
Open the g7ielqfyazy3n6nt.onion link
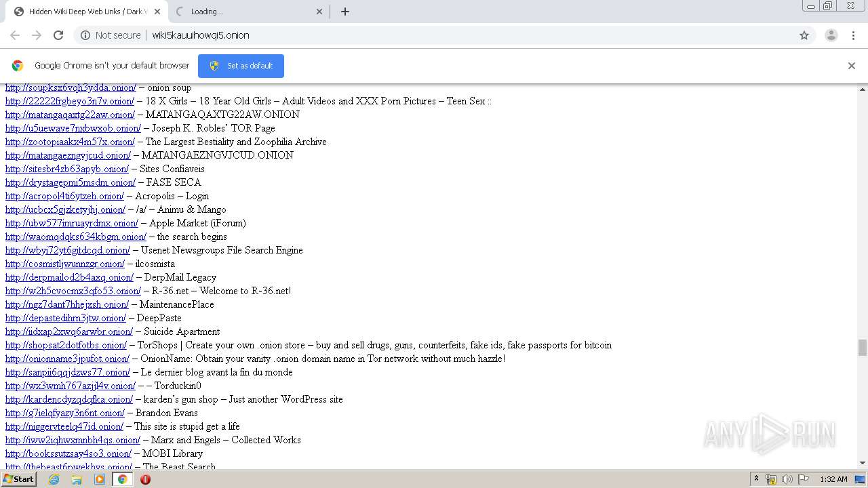pos(65,413)
